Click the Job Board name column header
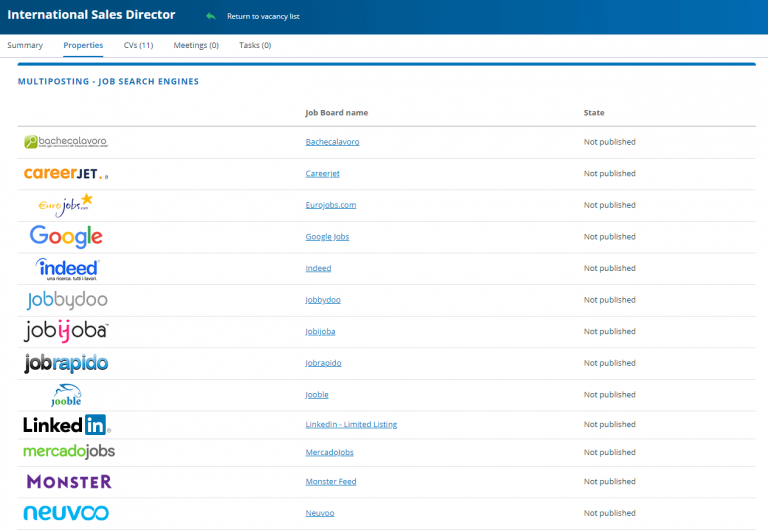Image resolution: width=768 pixels, height=531 pixels. 336,113
